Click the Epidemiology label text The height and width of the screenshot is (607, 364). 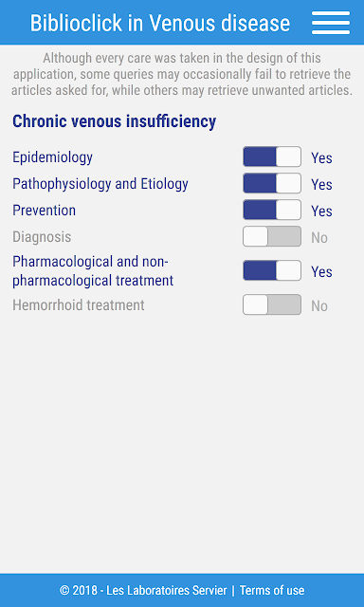52,157
